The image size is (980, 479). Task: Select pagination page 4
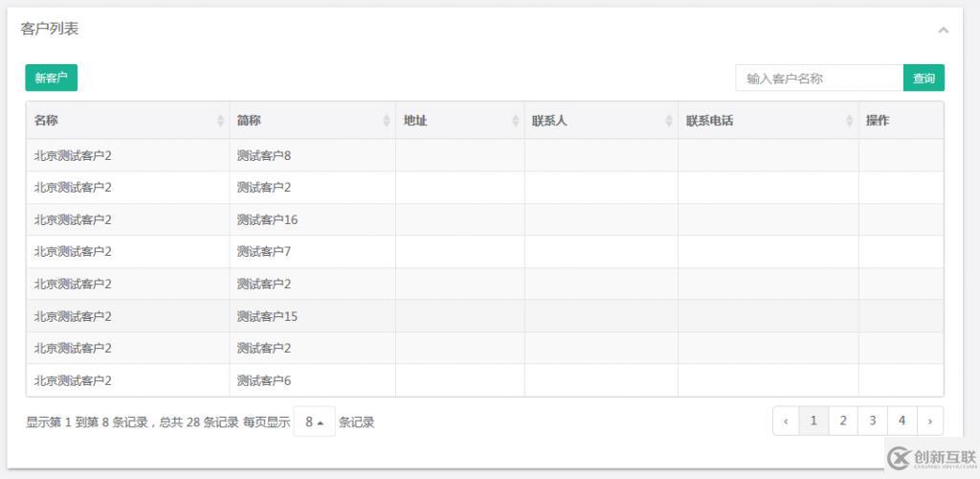click(902, 421)
